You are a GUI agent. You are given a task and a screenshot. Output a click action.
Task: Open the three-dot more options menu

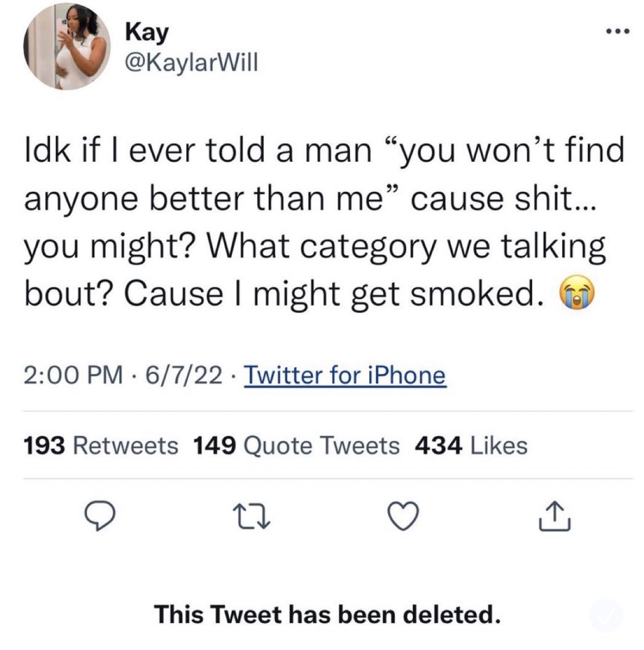[618, 31]
